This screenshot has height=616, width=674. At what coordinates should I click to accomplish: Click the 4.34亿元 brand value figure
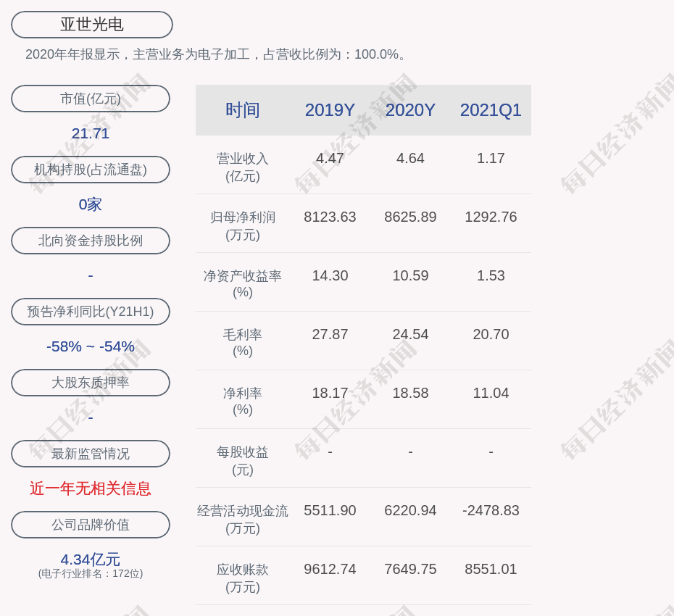pos(91,559)
